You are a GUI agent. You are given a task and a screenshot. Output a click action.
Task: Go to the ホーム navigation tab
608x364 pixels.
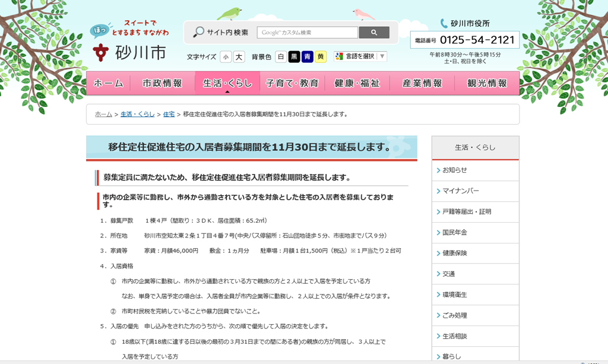109,84
